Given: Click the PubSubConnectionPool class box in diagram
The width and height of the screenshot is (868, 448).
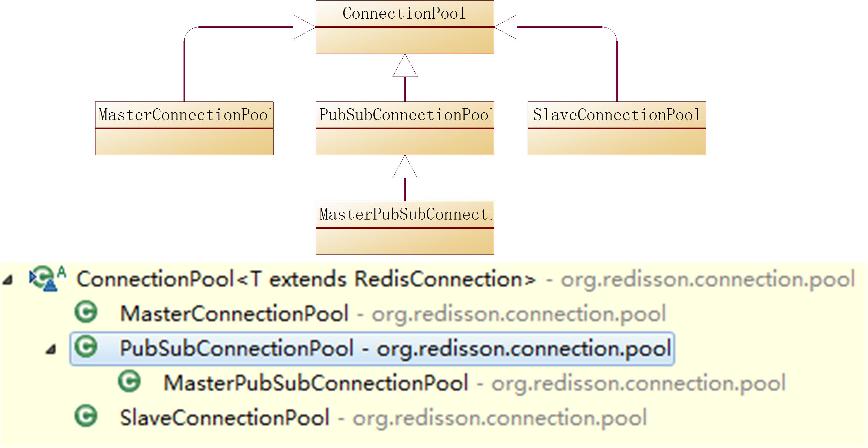Looking at the screenshot, I should click(405, 128).
